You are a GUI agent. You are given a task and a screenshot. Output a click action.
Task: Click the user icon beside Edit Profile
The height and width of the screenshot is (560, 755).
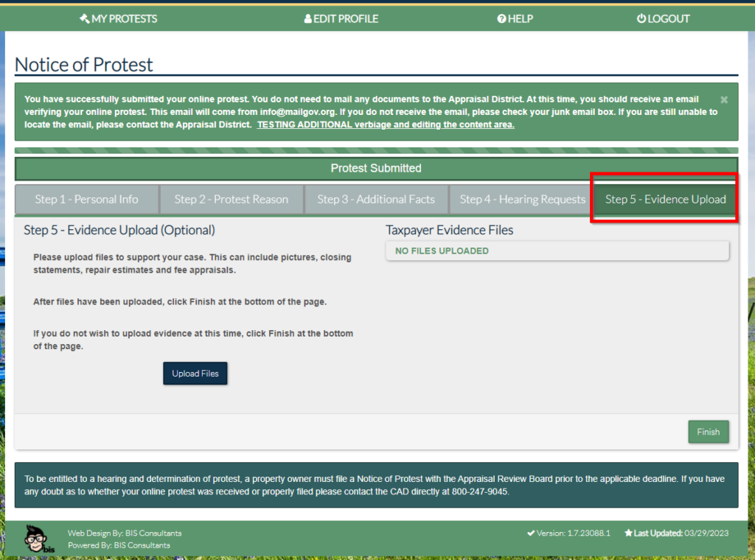click(307, 18)
